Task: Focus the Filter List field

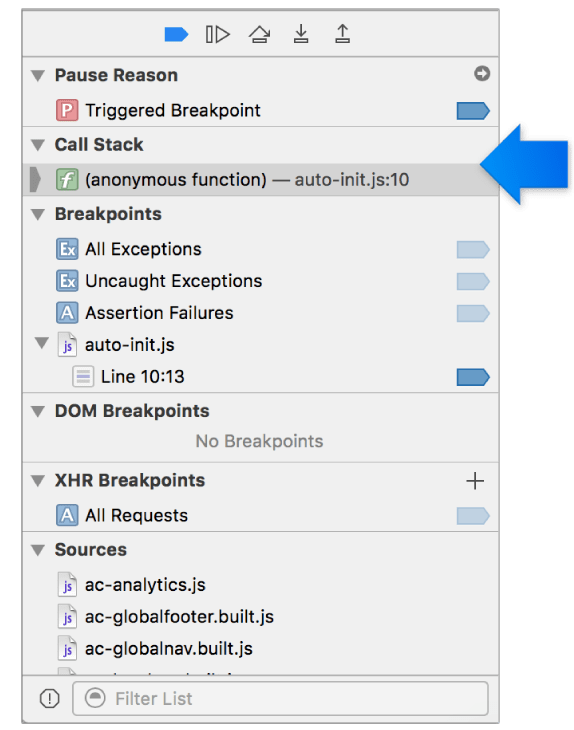Action: click(280, 698)
